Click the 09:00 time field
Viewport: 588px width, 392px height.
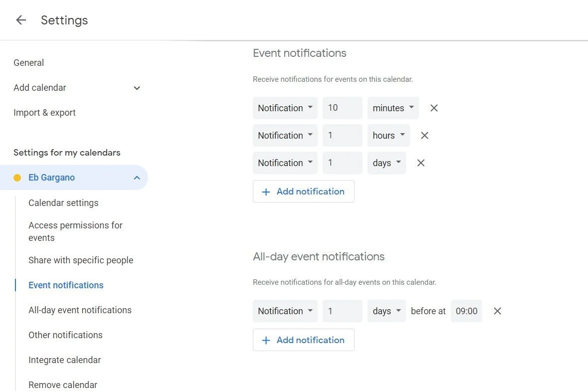[x=466, y=311]
